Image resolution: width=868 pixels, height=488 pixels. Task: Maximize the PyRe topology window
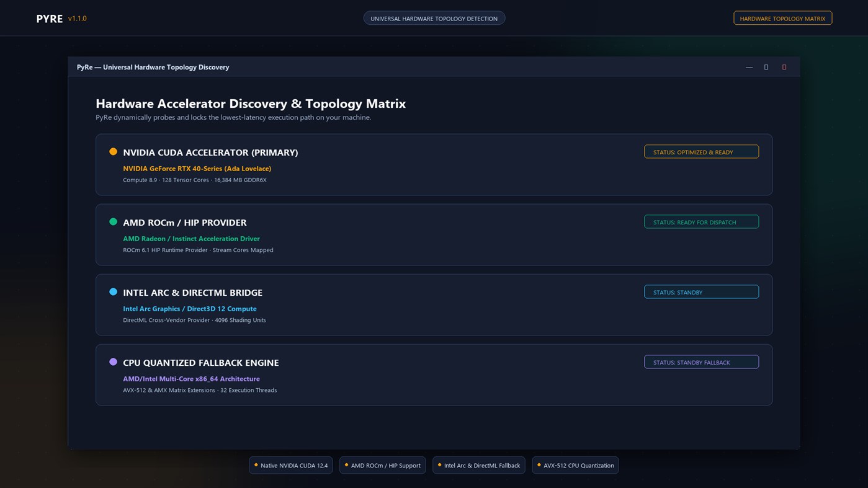click(766, 67)
